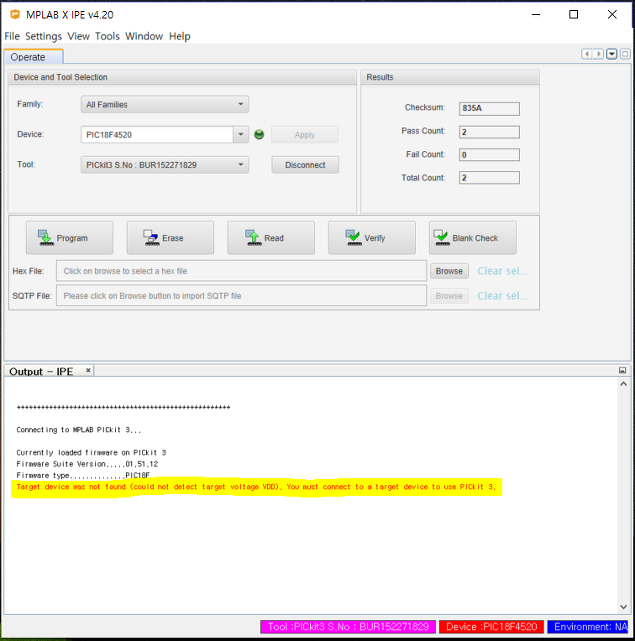The width and height of the screenshot is (635, 641).
Task: Click the Device name input field
Action: point(157,134)
